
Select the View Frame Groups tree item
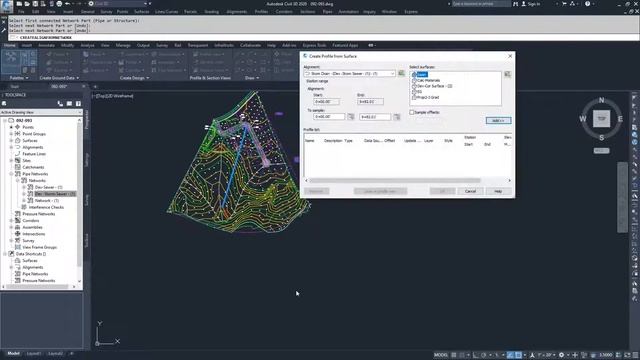(39, 247)
